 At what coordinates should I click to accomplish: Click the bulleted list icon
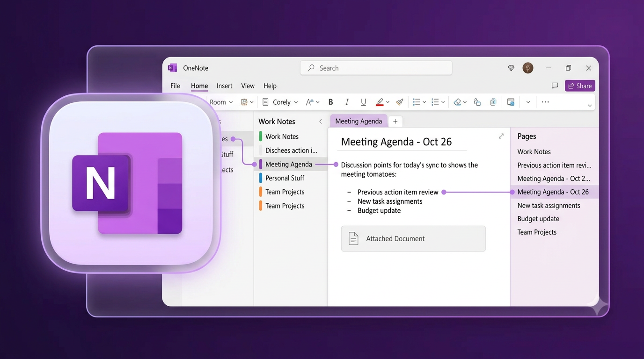417,102
